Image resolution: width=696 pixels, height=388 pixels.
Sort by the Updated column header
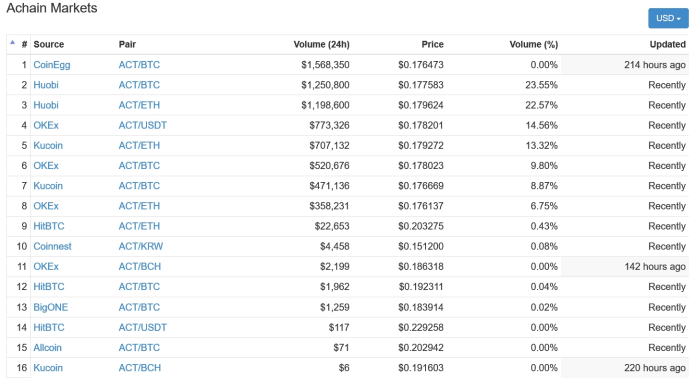pos(668,44)
